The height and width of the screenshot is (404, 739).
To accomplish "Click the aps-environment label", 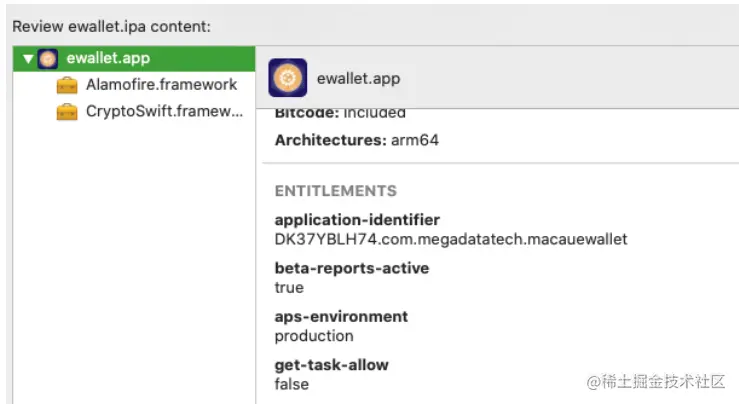I will click(x=341, y=316).
